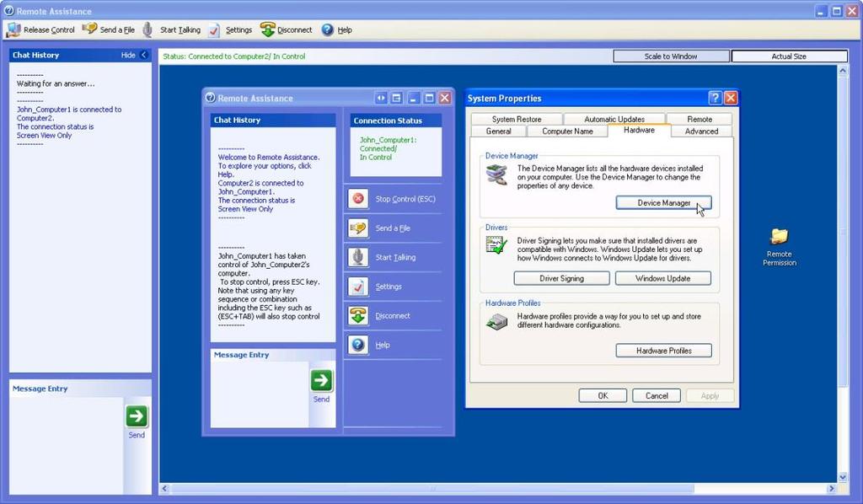
Task: Click Disconnect icon in the inner Remote Assistance
Action: [x=358, y=315]
